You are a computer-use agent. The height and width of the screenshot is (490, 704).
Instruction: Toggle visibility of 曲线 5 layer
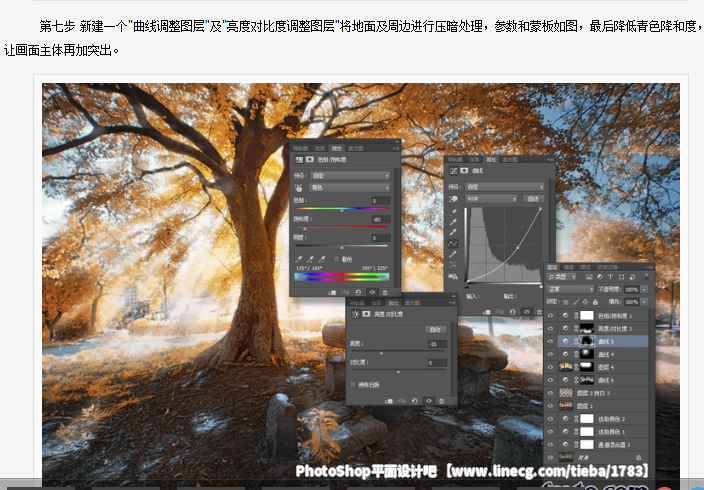tap(550, 342)
